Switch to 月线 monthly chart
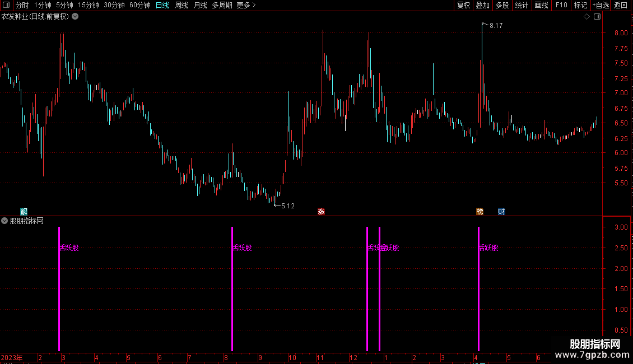Screen dimensions: 633x364 coord(200,5)
